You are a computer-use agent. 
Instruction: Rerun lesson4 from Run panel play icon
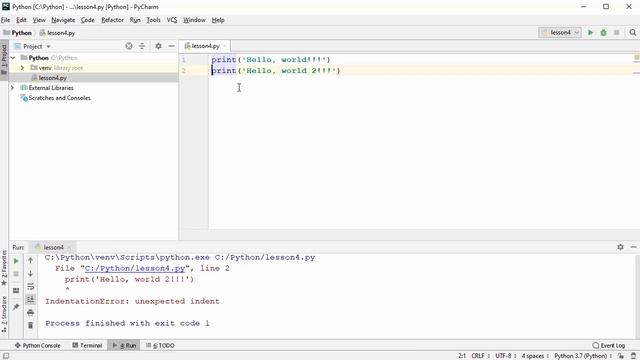(x=16, y=261)
